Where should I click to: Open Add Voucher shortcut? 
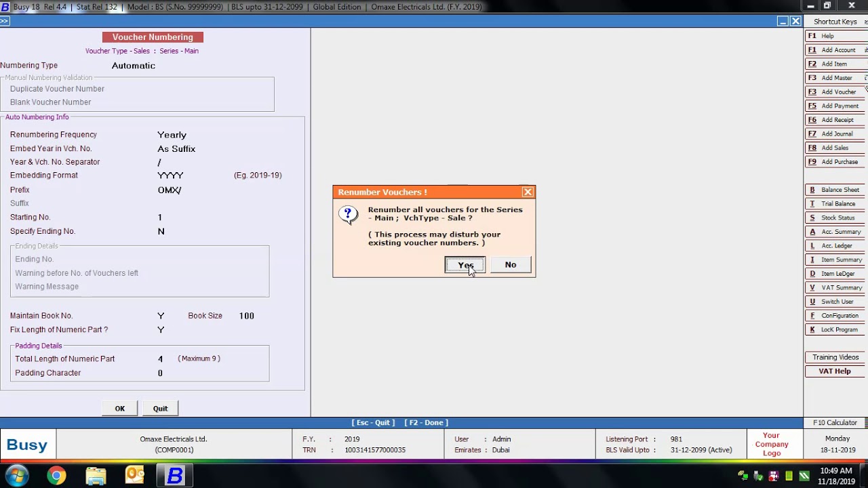click(835, 91)
